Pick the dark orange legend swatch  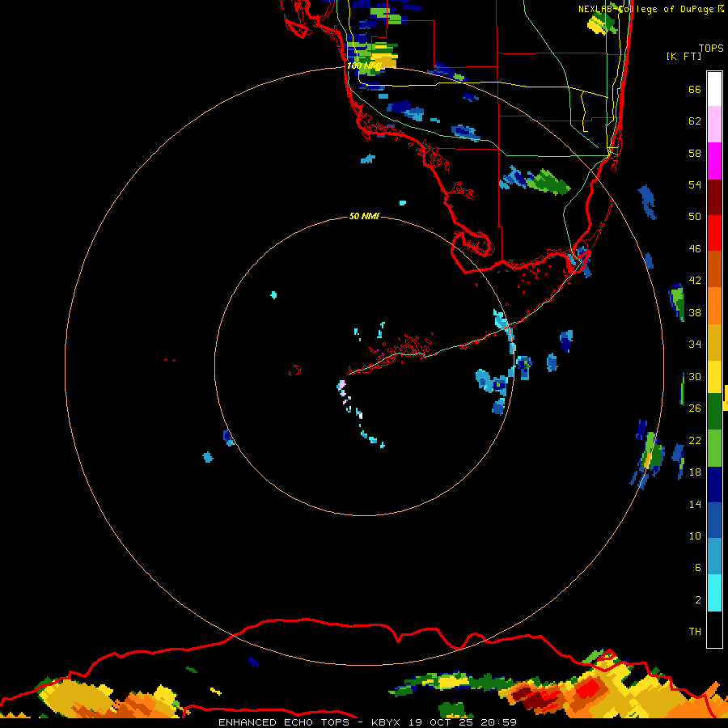714,269
